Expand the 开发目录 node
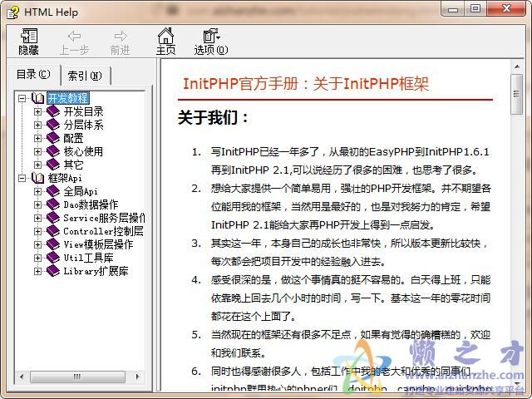 pos(37,111)
